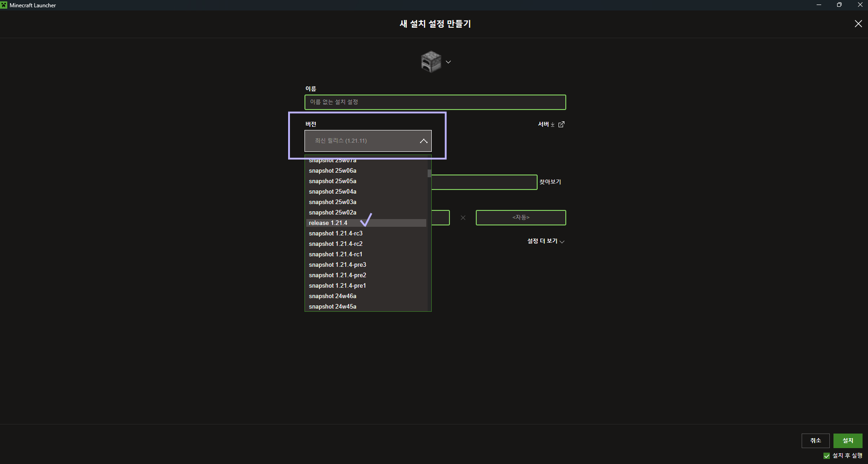
Task: Click the 서버 download arrow icon
Action: pos(553,125)
